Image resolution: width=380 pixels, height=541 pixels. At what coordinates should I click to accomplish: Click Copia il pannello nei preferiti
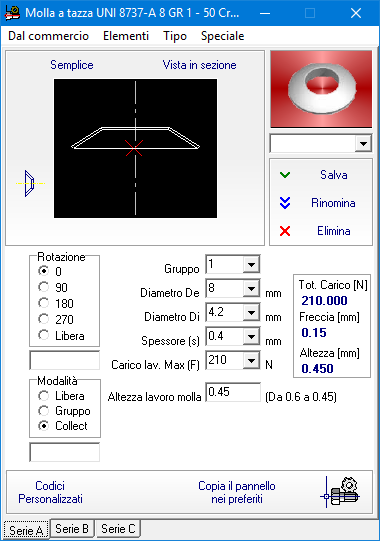tap(237, 492)
